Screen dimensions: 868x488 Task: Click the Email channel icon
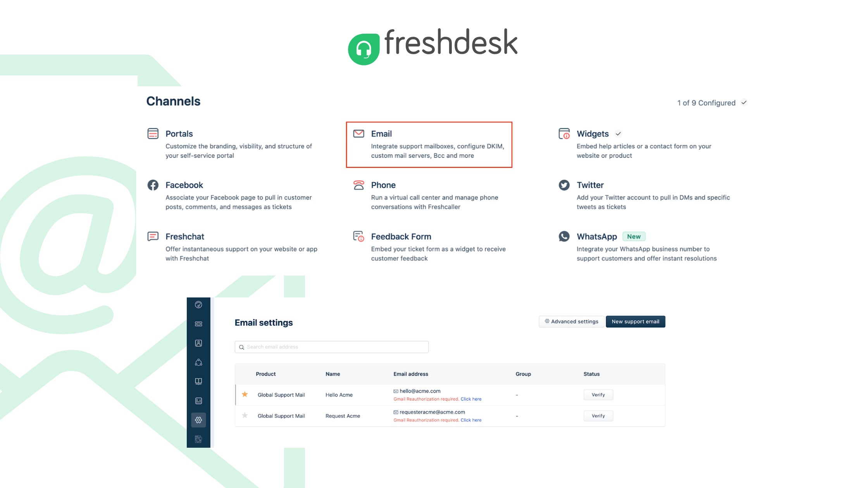tap(358, 133)
